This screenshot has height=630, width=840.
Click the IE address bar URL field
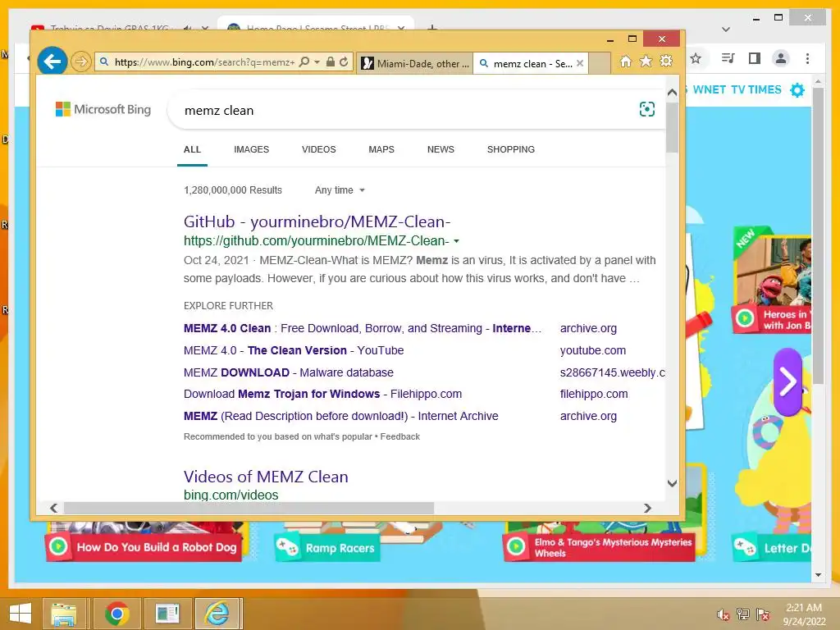pyautogui.click(x=204, y=62)
